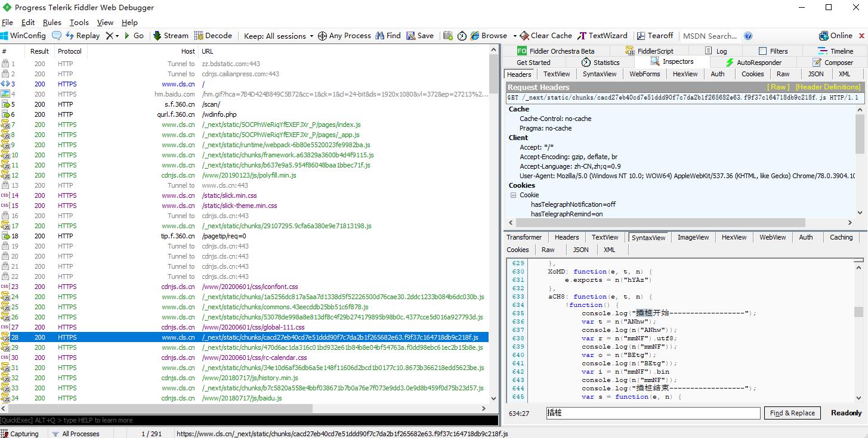Switch to the AutoResponder tab

(x=753, y=63)
